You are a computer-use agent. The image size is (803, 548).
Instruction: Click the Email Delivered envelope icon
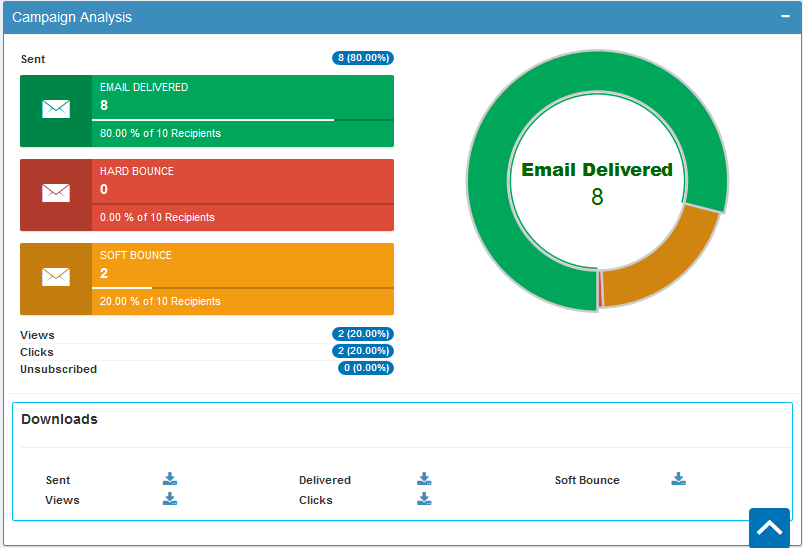click(56, 110)
